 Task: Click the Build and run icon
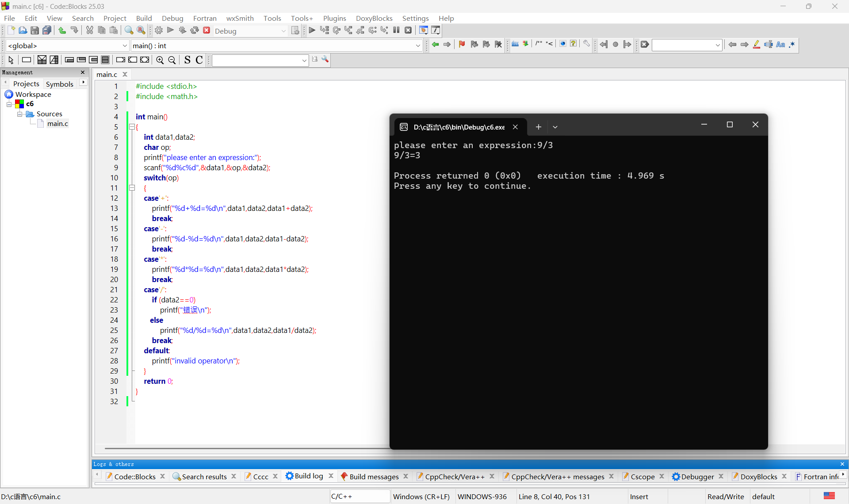(x=182, y=31)
